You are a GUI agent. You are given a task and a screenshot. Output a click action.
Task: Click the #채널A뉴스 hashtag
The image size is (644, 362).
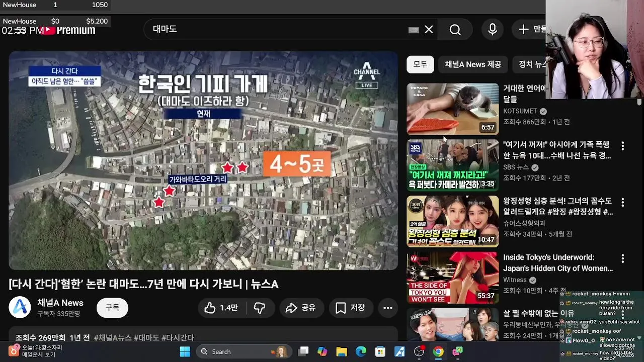pyautogui.click(x=113, y=337)
